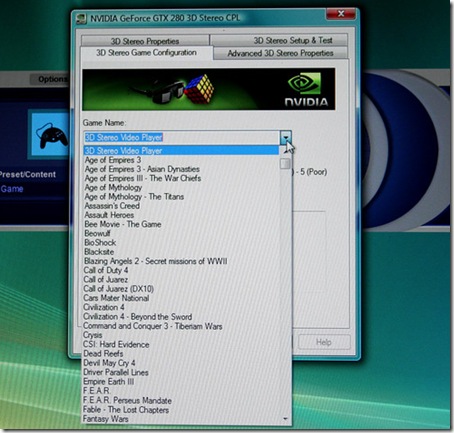Select CSI: Hard Evidence
The image size is (454, 433).
click(x=181, y=344)
